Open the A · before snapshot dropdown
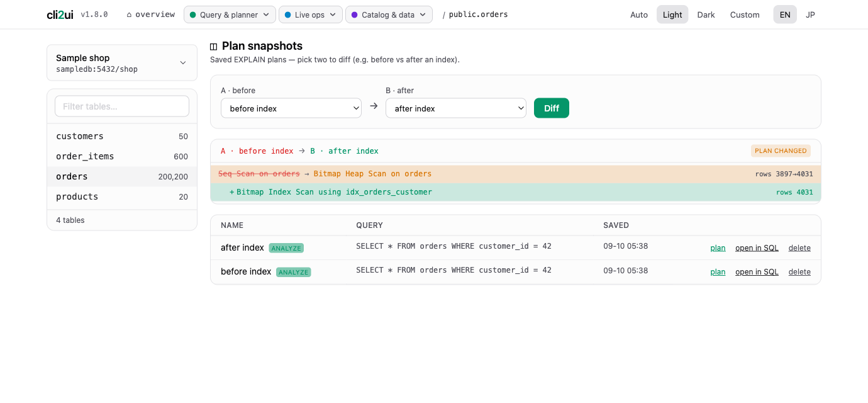 click(291, 108)
